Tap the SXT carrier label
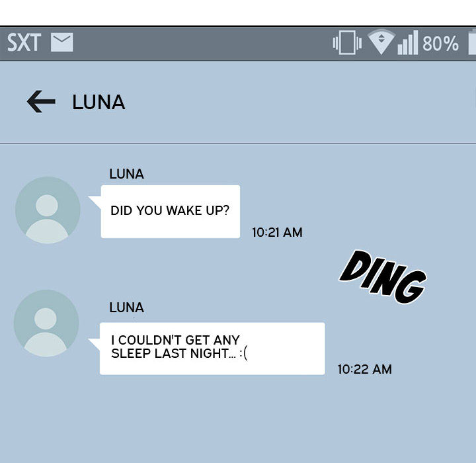The height and width of the screenshot is (463, 476). coord(24,44)
